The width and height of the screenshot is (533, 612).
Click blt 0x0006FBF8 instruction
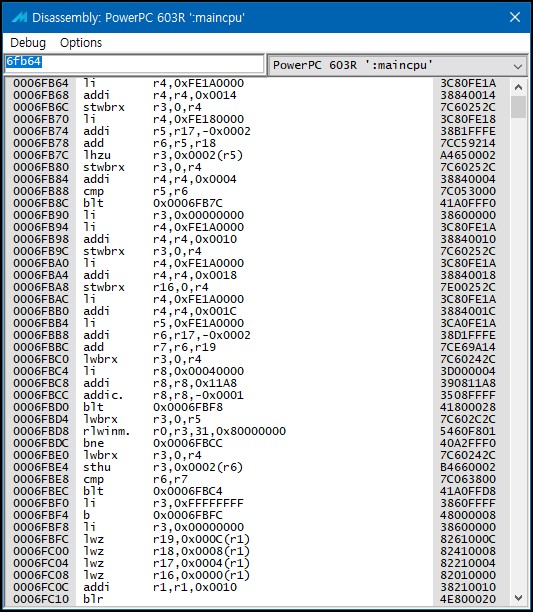pos(153,407)
